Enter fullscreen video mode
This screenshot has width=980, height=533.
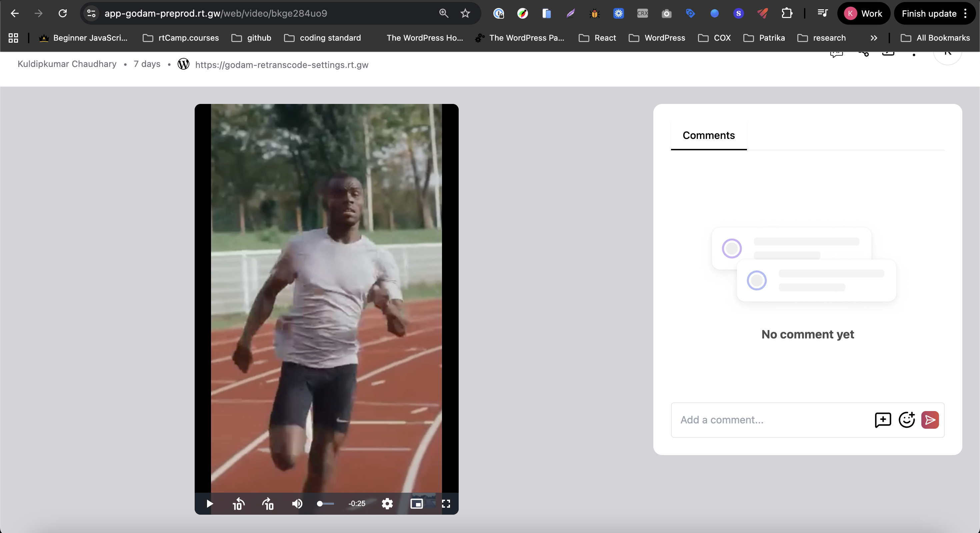coord(446,504)
